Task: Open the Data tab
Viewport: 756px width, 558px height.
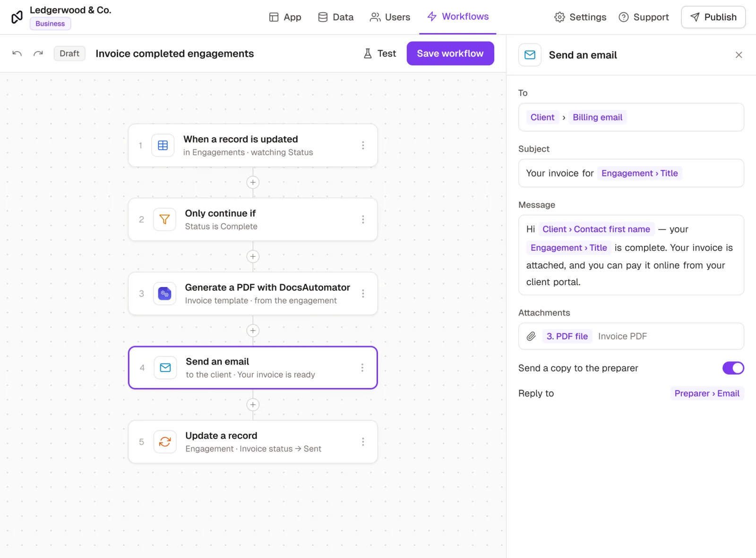Action: pos(336,17)
